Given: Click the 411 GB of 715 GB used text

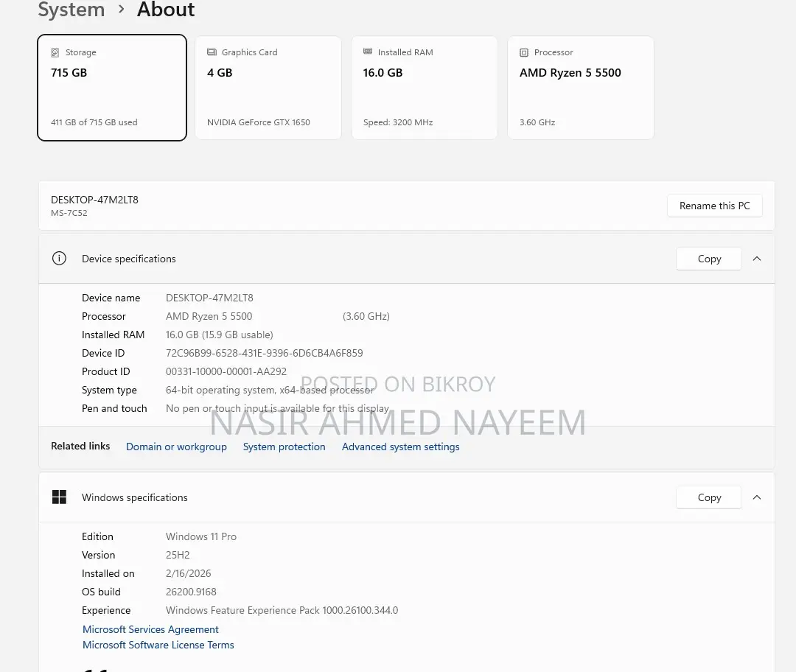Looking at the screenshot, I should [94, 122].
